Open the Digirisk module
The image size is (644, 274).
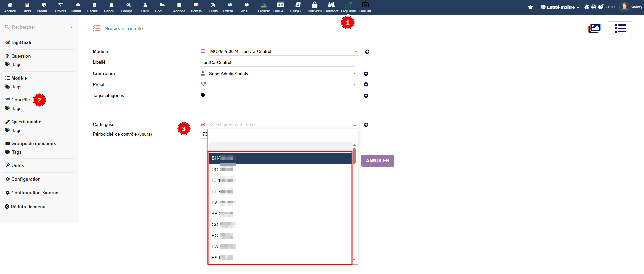coord(264,7)
